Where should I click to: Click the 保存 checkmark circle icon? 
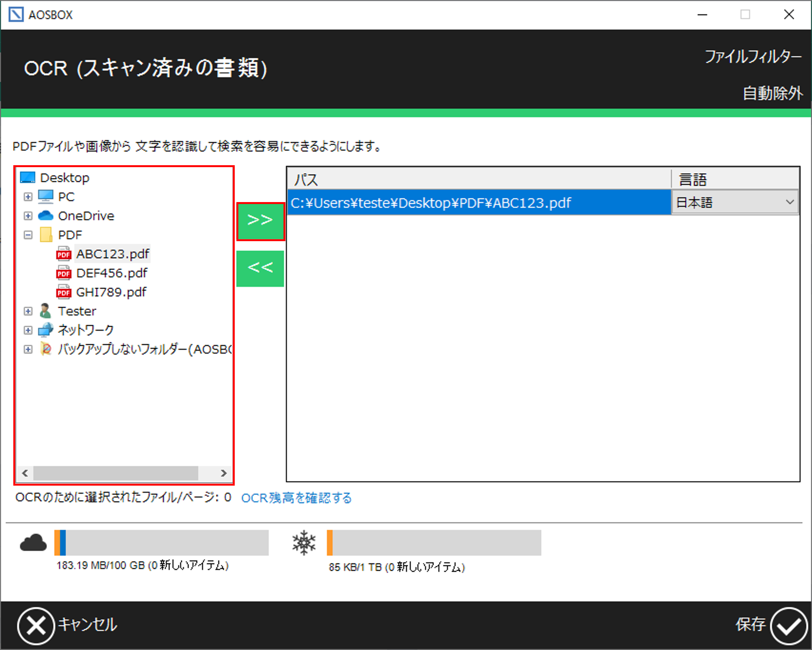(789, 626)
